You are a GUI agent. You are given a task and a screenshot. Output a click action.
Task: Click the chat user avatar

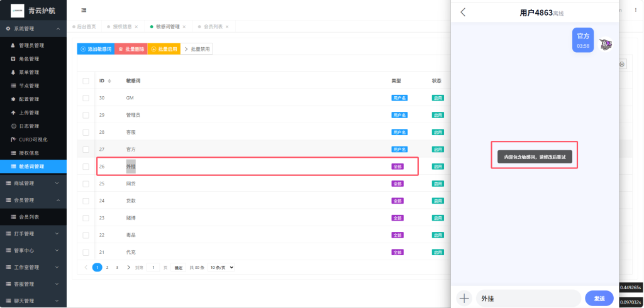pyautogui.click(x=606, y=45)
